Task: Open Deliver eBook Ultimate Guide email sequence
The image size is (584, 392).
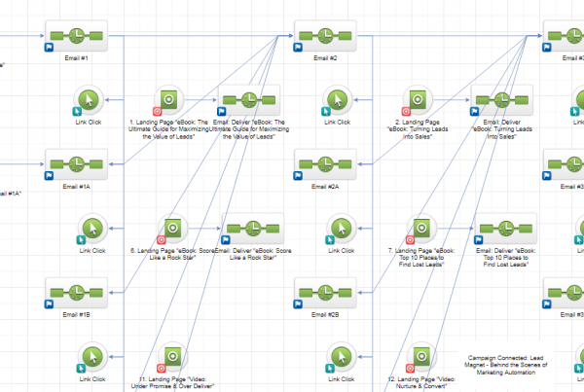Action: point(251,99)
